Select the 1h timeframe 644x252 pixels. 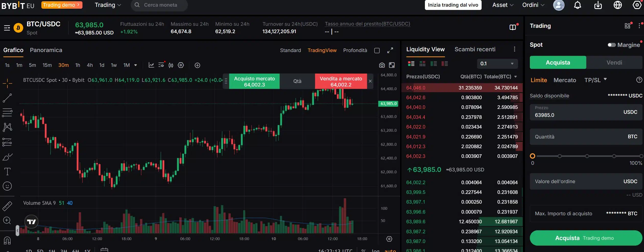click(78, 65)
